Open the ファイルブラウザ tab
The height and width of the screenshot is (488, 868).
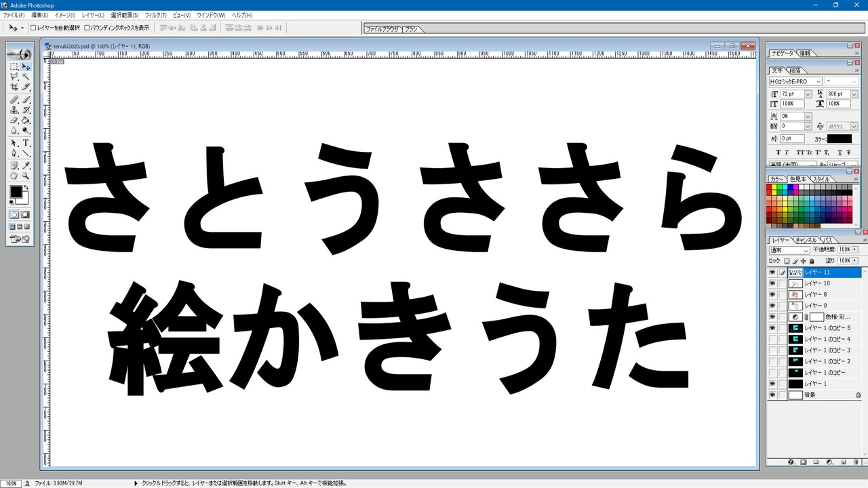(x=382, y=29)
